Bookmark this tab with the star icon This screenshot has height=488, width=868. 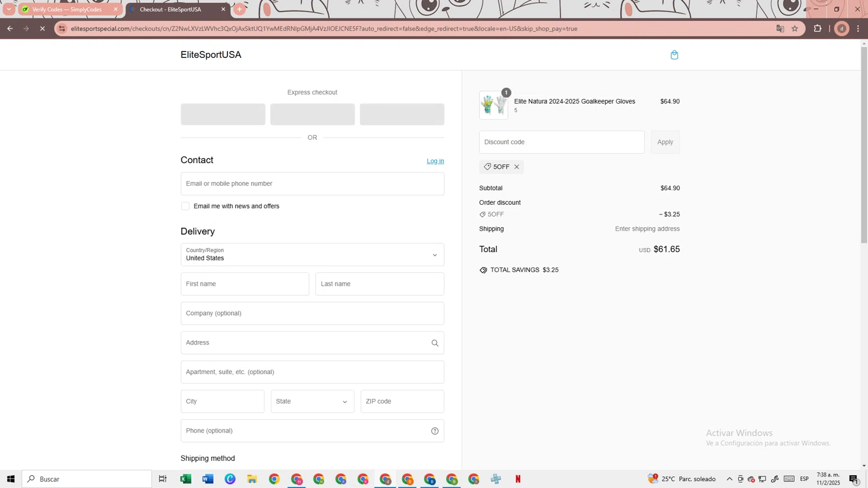coord(795,28)
